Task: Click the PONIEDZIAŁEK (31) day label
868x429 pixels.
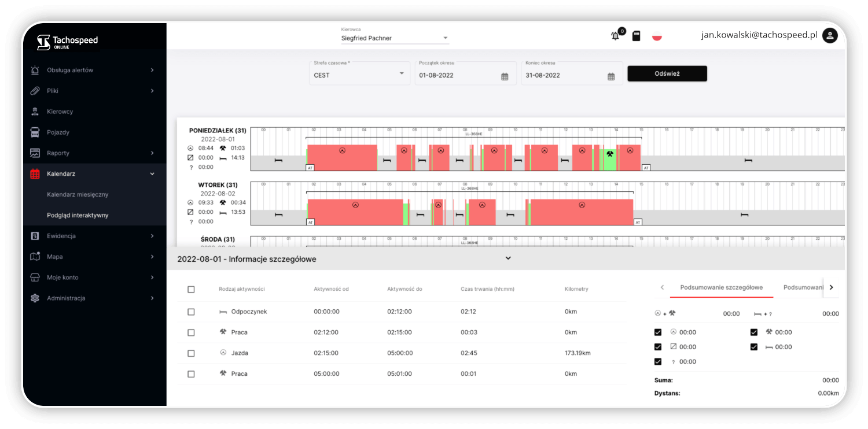Action: coord(218,131)
